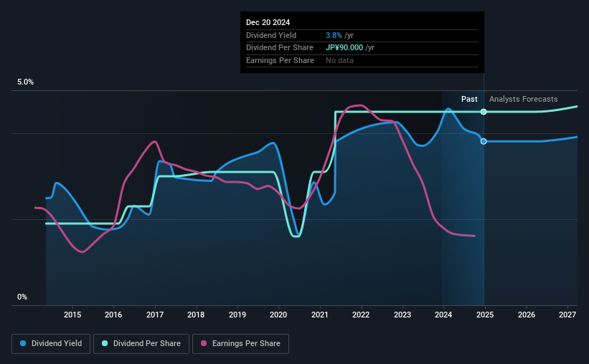This screenshot has width=589, height=364.
Task: Click the 2021 x-axis label
Action: tap(320, 315)
